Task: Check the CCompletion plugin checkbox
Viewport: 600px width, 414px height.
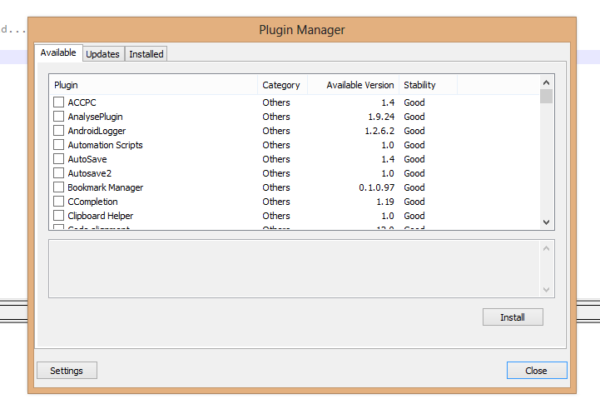Action: coord(59,201)
